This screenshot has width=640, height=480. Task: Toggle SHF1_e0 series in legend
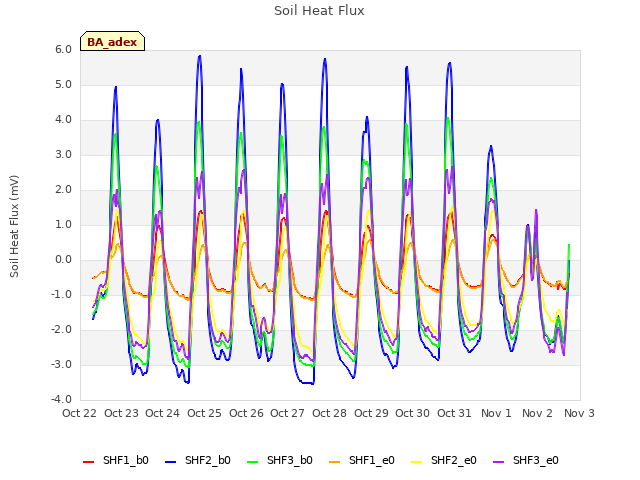coord(362,460)
